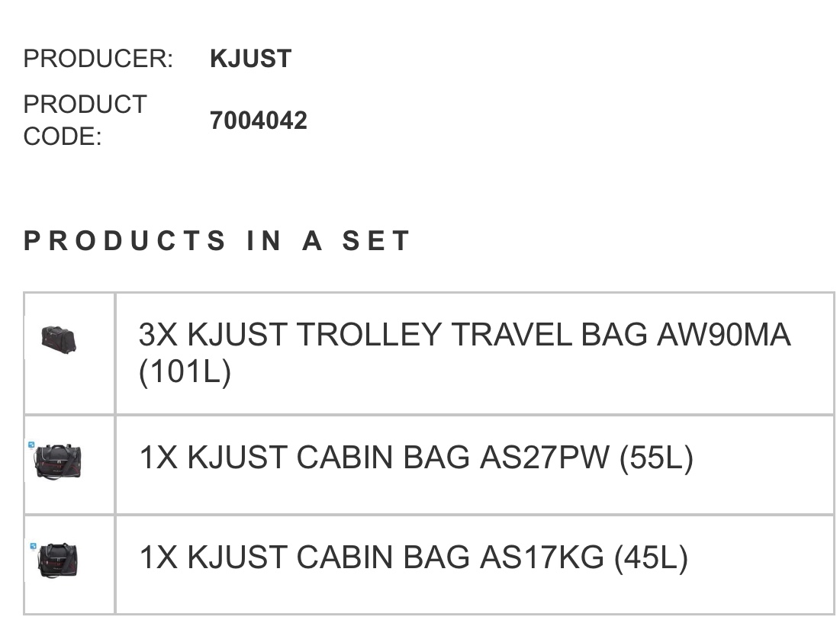Click the trolley travel bag thumbnail
This screenshot has width=840, height=633.
tap(59, 339)
